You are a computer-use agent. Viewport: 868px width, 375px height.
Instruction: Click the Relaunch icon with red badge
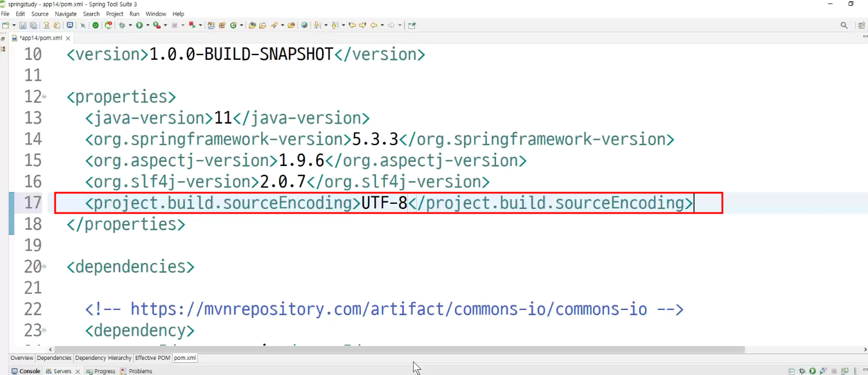[x=108, y=26]
